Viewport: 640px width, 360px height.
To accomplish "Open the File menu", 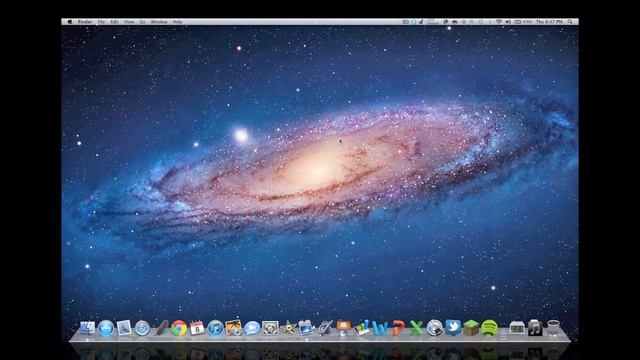I will point(101,22).
